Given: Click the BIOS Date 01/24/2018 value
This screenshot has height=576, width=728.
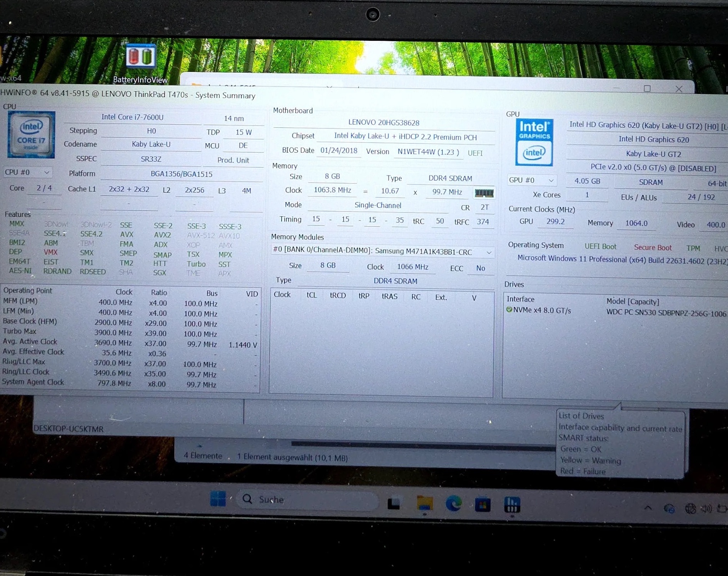Looking at the screenshot, I should pos(339,150).
